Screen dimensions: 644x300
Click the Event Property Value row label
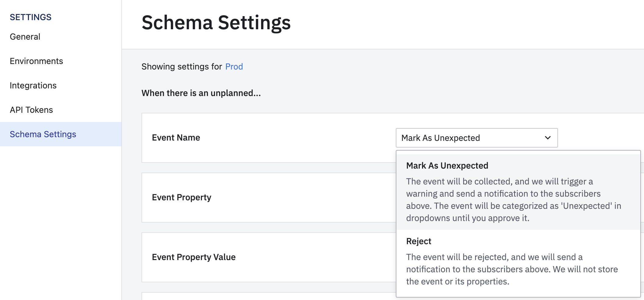point(194,257)
